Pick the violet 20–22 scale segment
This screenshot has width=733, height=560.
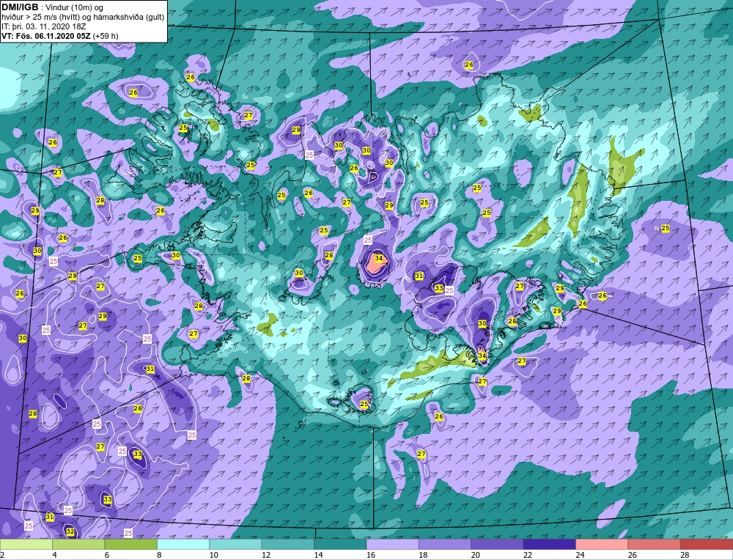point(498,544)
